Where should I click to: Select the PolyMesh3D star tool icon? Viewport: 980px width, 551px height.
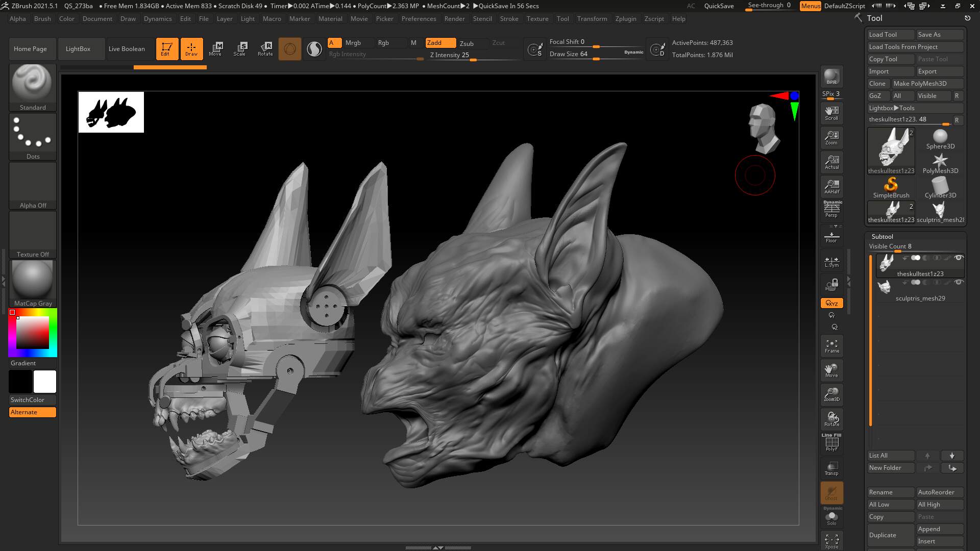point(940,163)
